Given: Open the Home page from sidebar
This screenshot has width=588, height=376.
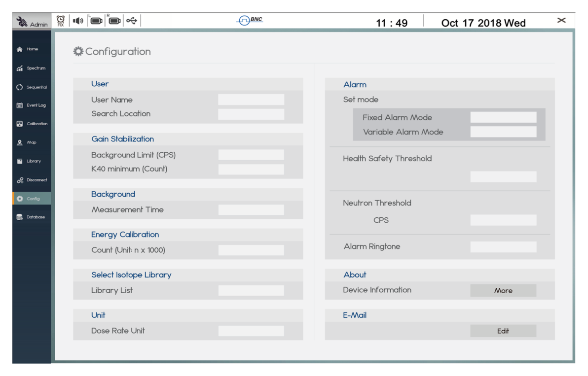Looking at the screenshot, I should (x=32, y=49).
